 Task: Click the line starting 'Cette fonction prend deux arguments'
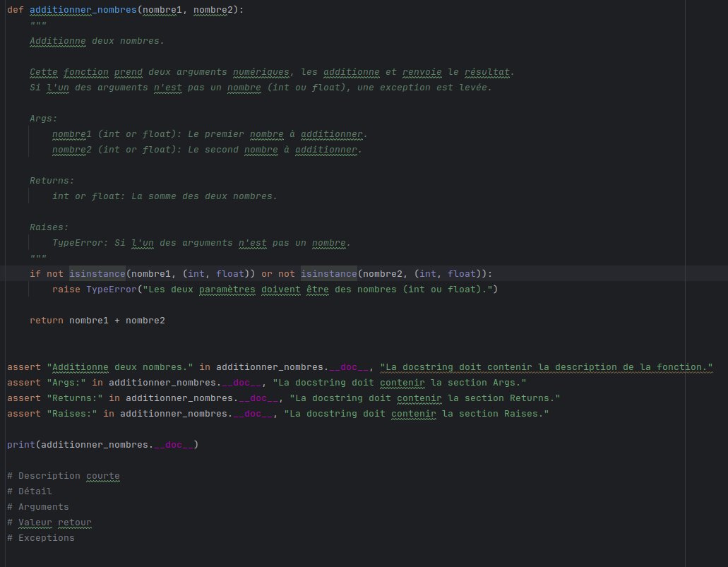272,72
